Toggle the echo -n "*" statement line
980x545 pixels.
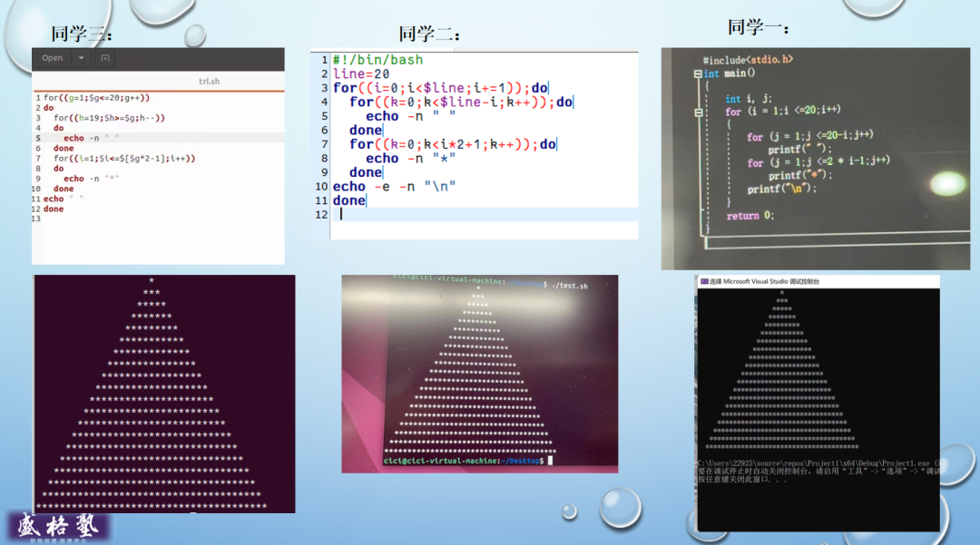[x=408, y=158]
